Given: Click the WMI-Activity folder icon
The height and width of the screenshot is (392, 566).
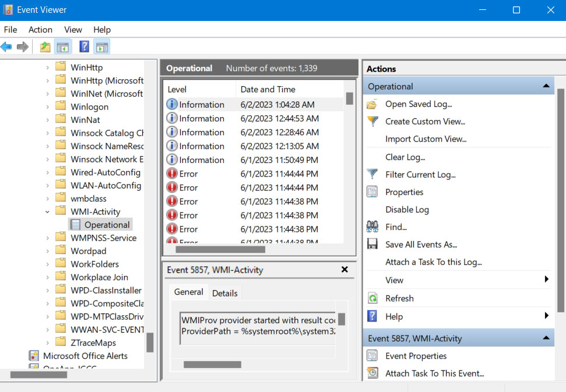Looking at the screenshot, I should pos(61,211).
